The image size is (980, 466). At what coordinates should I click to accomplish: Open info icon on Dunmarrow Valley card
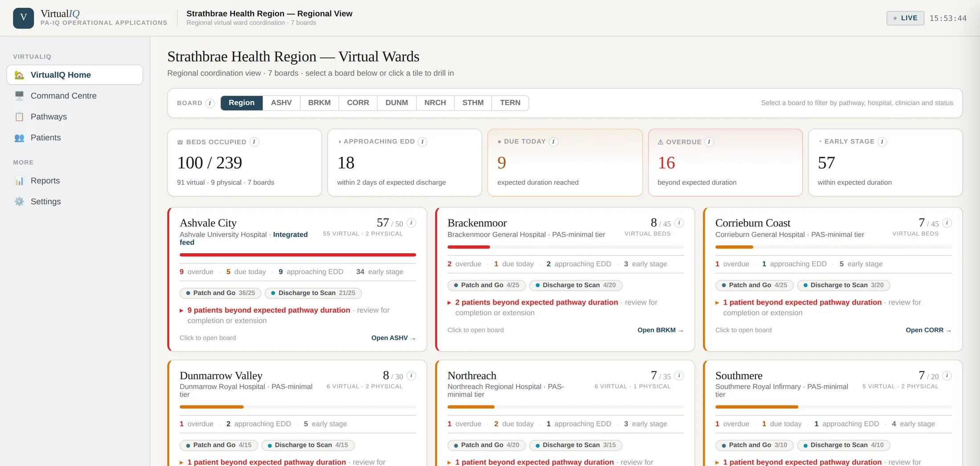412,376
